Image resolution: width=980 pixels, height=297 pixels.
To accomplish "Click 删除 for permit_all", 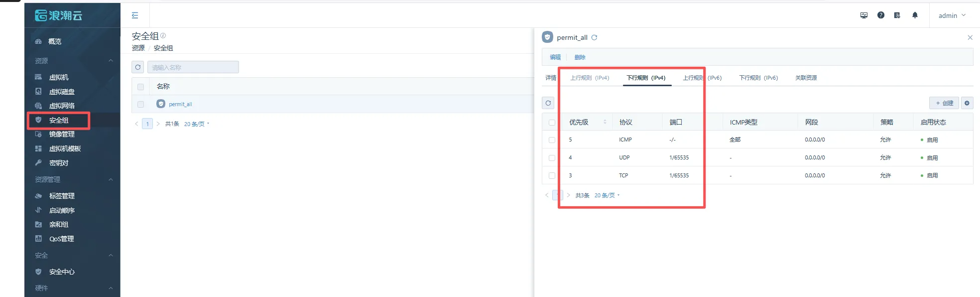I will pyautogui.click(x=580, y=57).
